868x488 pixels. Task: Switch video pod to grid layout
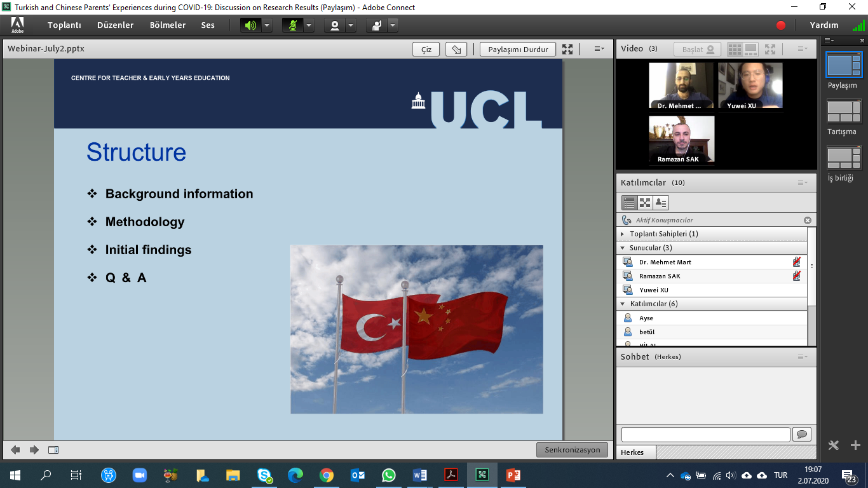click(x=735, y=49)
